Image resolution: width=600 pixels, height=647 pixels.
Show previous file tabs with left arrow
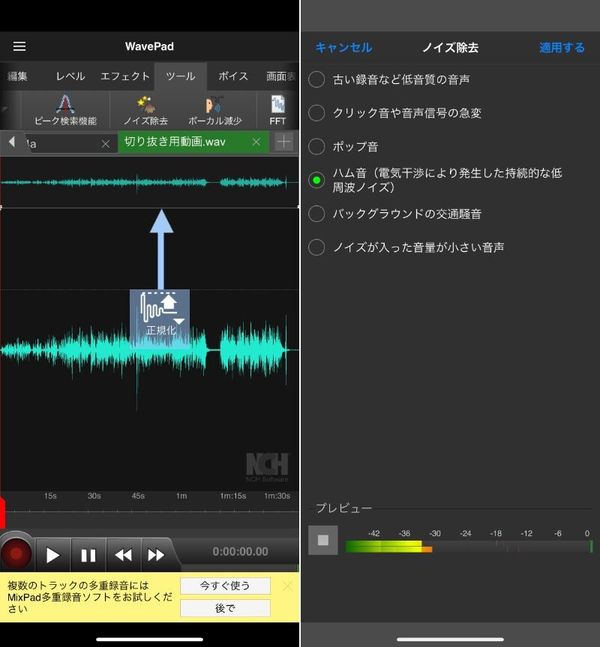pos(12,142)
